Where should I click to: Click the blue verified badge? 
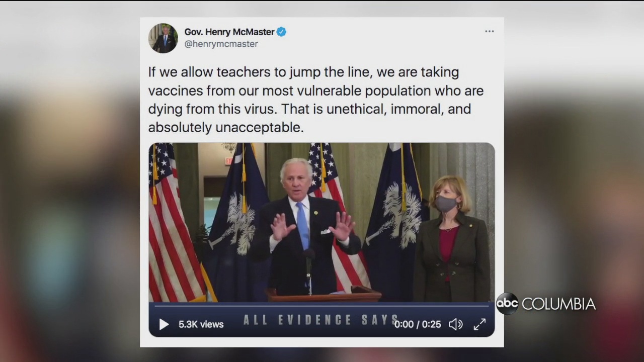pyautogui.click(x=281, y=32)
